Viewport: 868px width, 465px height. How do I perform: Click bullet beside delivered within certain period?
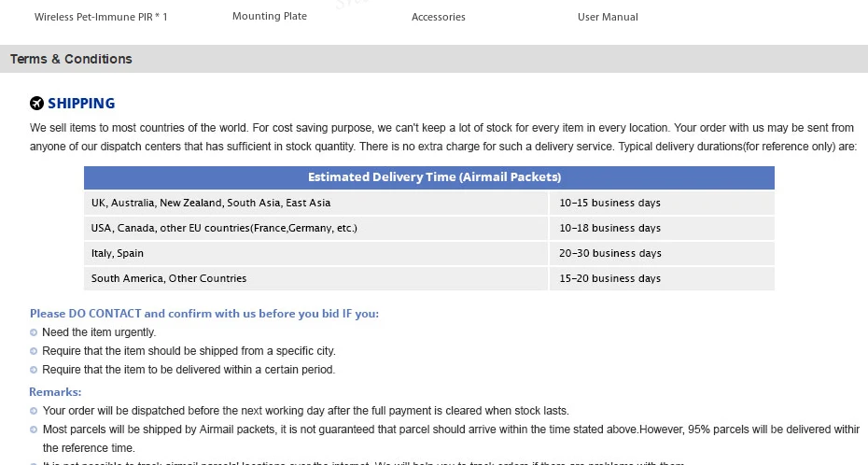click(x=34, y=370)
